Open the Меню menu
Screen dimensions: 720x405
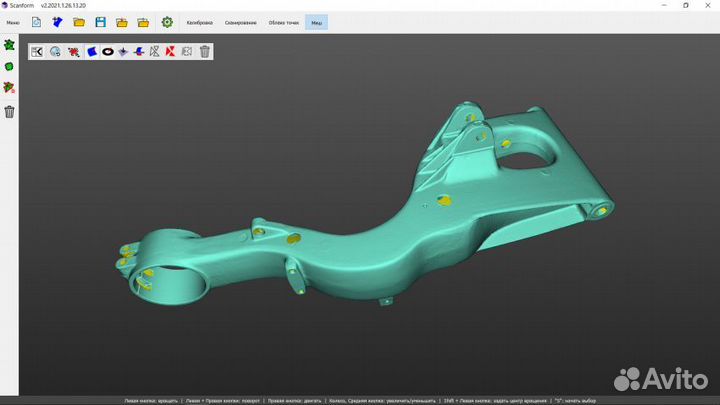(13, 22)
